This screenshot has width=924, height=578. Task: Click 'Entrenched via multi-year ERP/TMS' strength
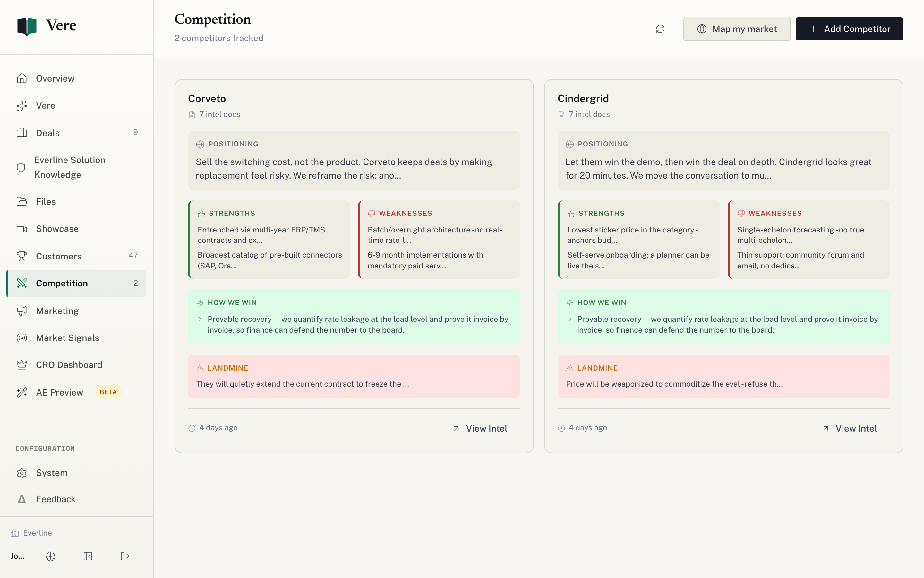[x=261, y=235]
